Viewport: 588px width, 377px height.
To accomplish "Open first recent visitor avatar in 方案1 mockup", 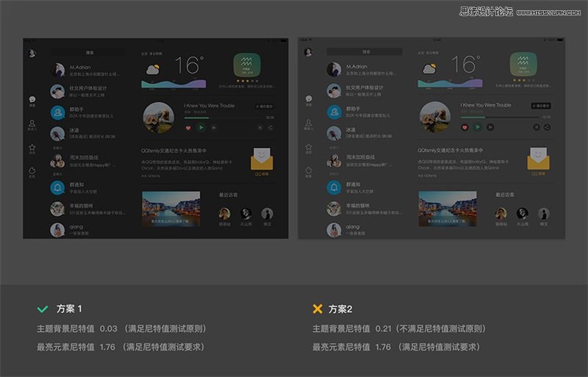I will pyautogui.click(x=225, y=214).
